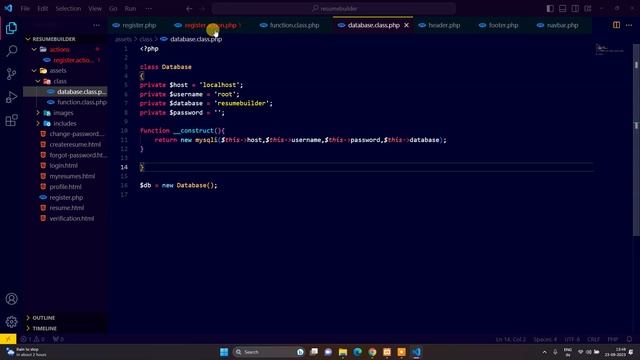Open the notifications bell in status bar
Image resolution: width=640 pixels, height=360 pixels.
point(629,339)
